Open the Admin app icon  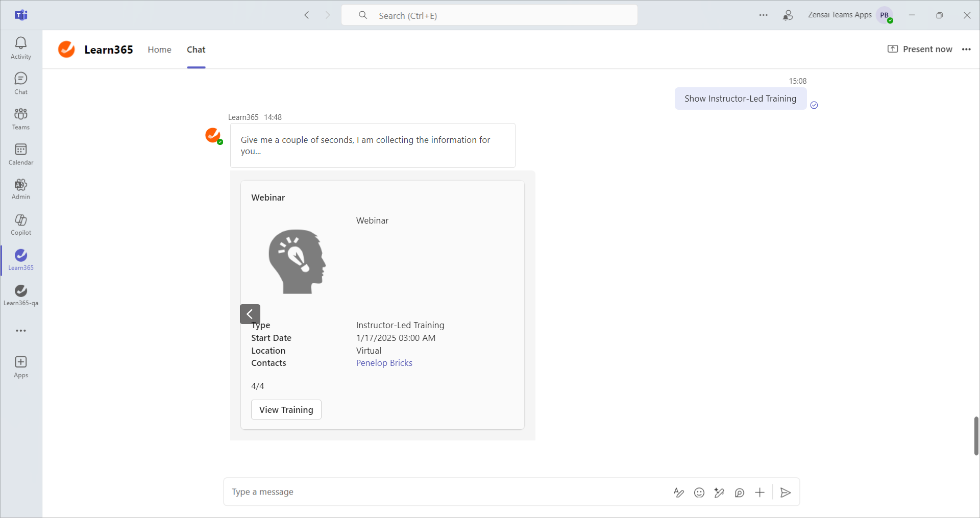coord(21,189)
